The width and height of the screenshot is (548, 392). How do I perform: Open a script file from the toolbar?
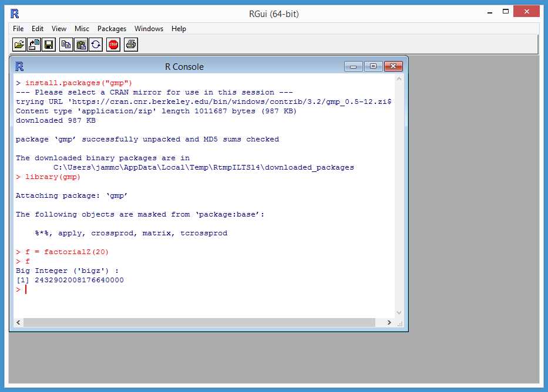pos(18,44)
